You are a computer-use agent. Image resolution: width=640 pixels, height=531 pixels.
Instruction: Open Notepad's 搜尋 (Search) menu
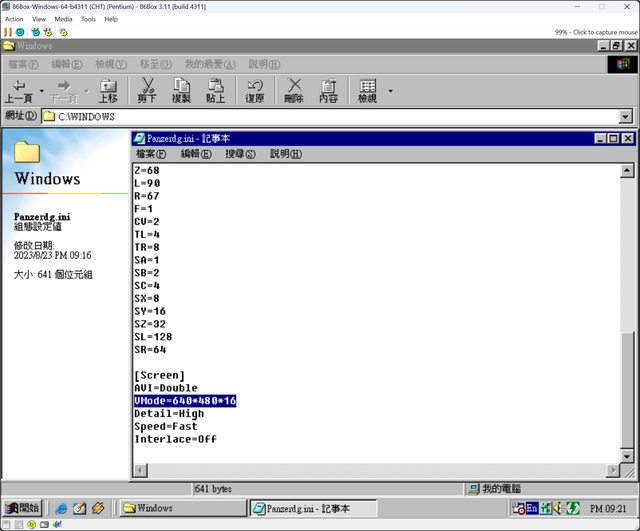click(x=240, y=154)
